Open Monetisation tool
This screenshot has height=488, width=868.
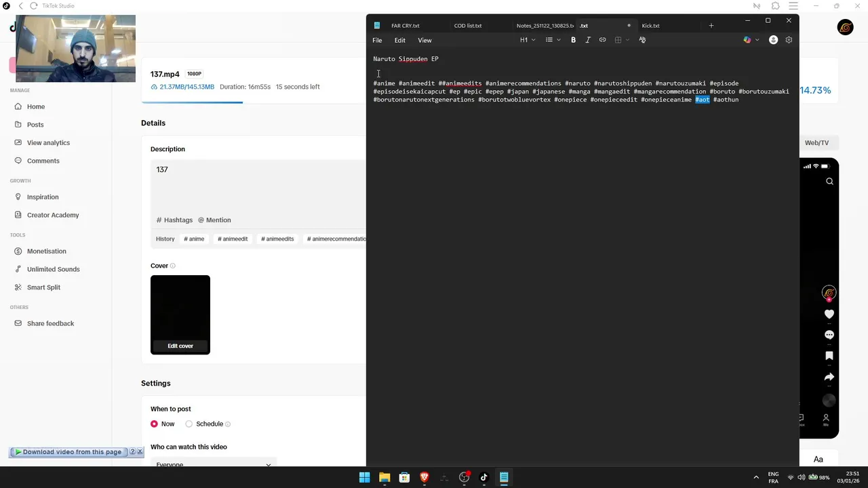tap(47, 251)
